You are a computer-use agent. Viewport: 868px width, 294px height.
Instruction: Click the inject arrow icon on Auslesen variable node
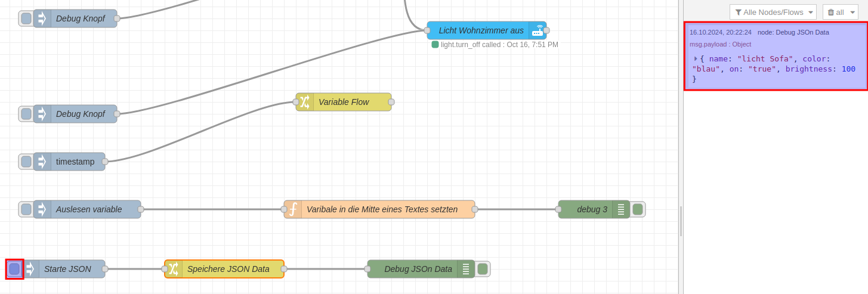tap(42, 209)
